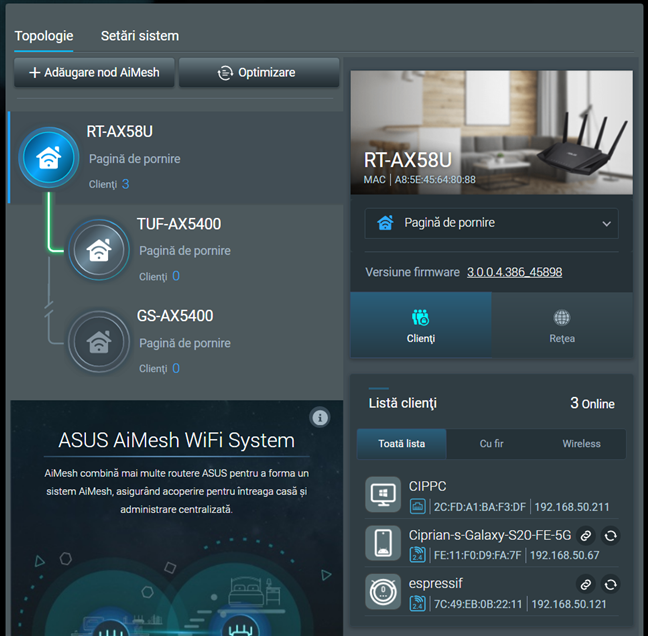Click the house icon in location dropdown
The height and width of the screenshot is (636, 648).
(x=385, y=223)
